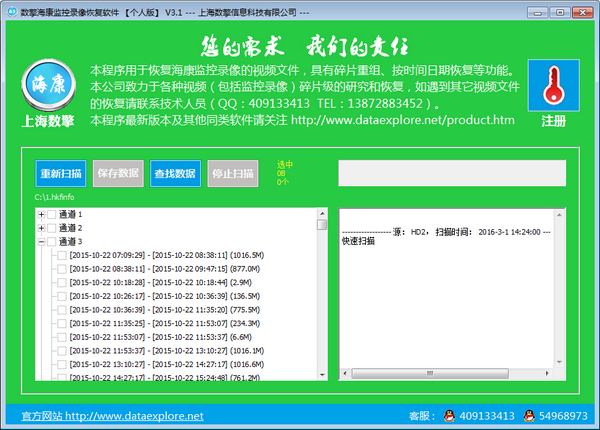Image resolution: width=600 pixels, height=430 pixels.
Task: Click the 上海数擎 company label
Action: coord(48,121)
